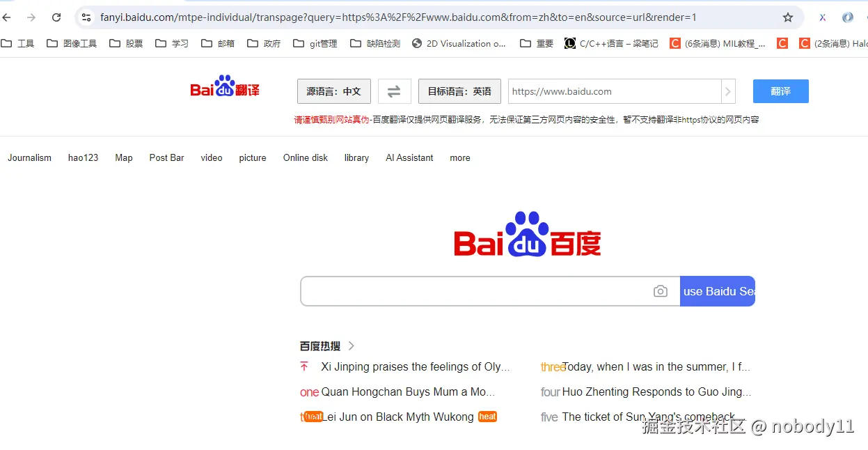Open the library nav link
The width and height of the screenshot is (868, 450).
(x=356, y=157)
